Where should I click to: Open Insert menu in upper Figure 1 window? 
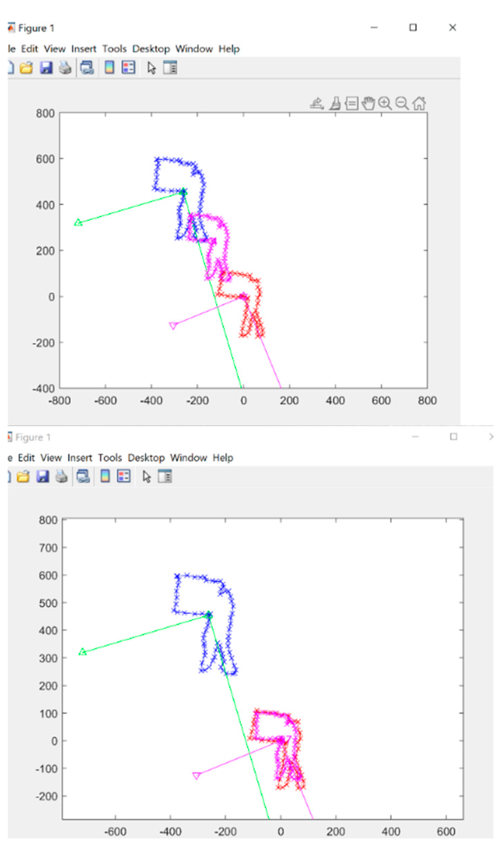84,49
